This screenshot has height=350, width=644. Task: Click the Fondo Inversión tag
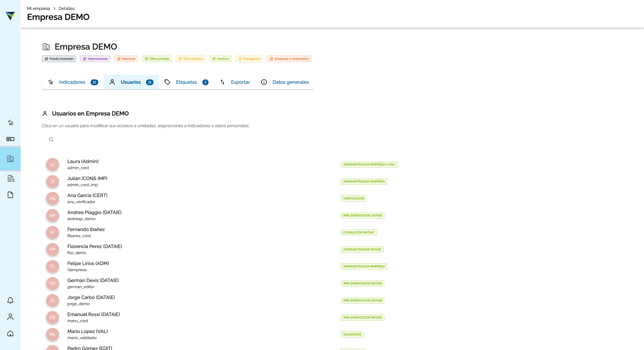point(59,59)
